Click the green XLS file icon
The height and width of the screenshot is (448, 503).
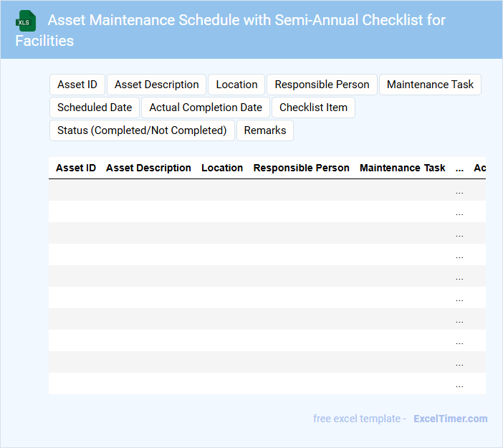(x=27, y=21)
